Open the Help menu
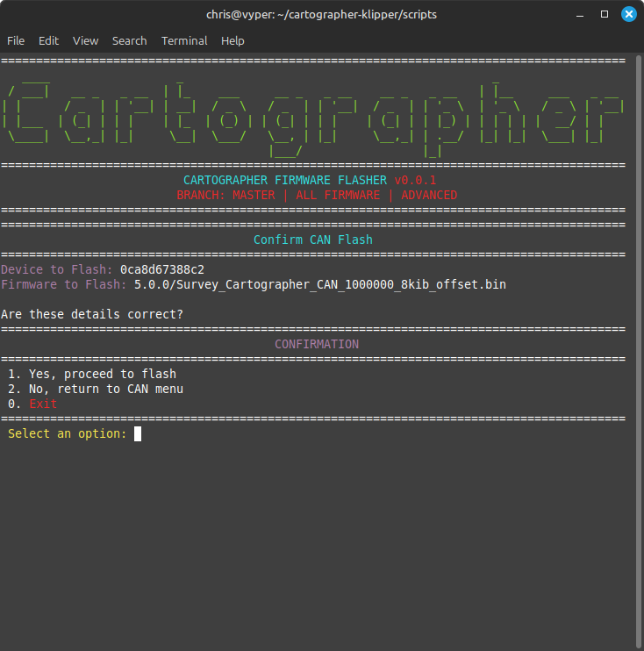This screenshot has height=651, width=644. (233, 40)
